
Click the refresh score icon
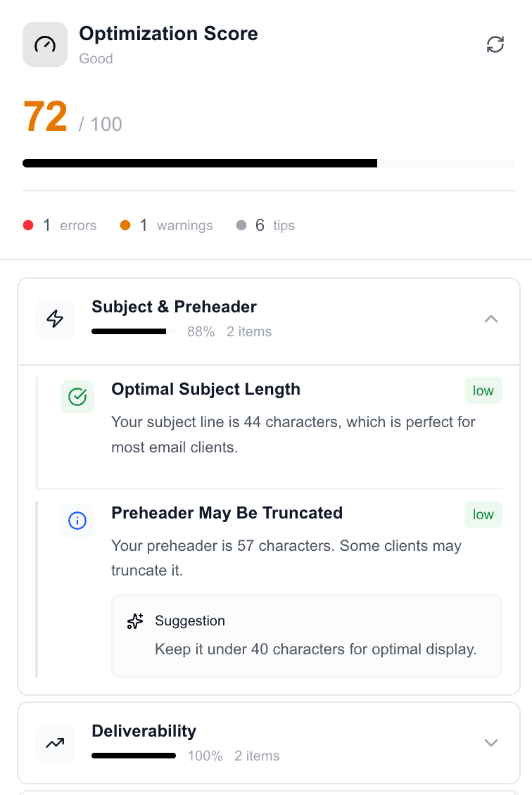(x=495, y=44)
